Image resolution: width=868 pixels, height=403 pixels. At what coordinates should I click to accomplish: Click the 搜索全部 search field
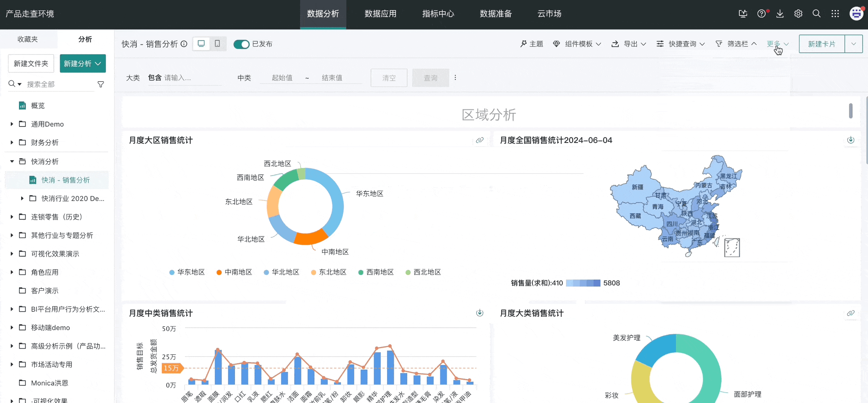pos(60,84)
